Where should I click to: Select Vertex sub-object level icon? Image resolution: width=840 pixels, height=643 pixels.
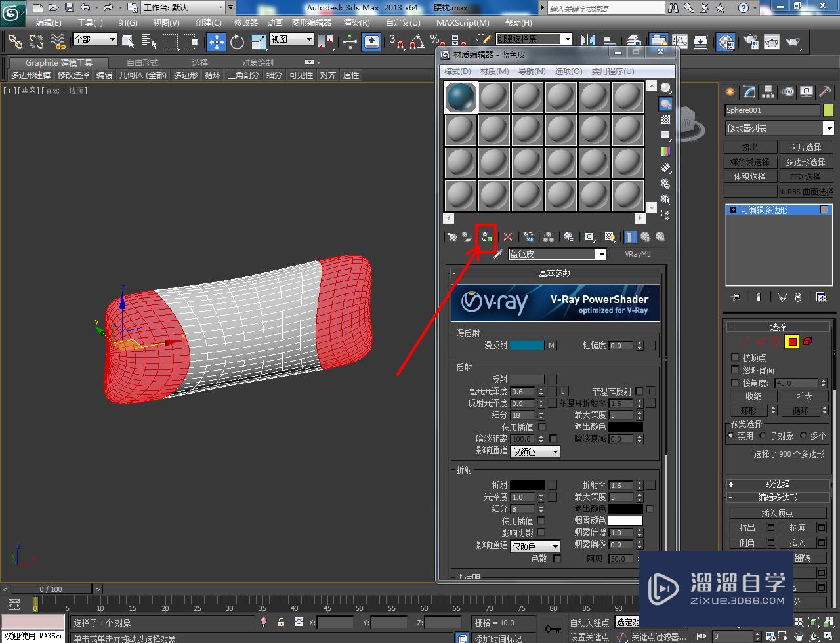click(745, 341)
